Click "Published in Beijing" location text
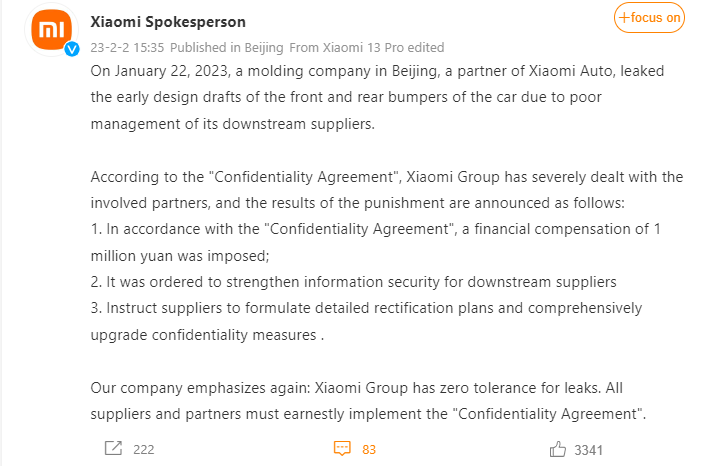Screen dimensions: 704x466 227,47
